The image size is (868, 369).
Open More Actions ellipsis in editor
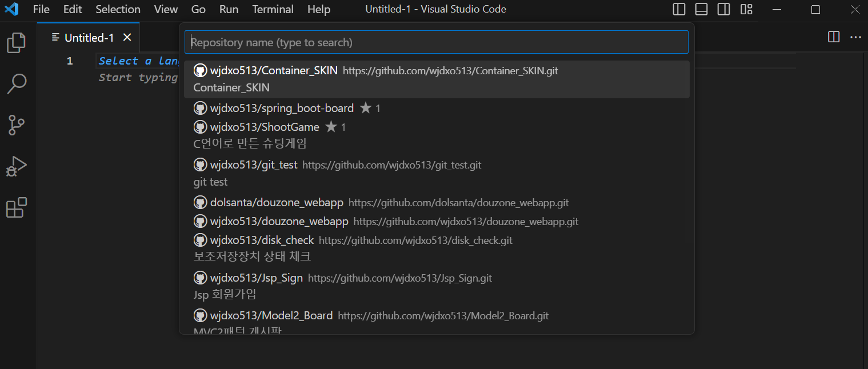click(x=855, y=37)
